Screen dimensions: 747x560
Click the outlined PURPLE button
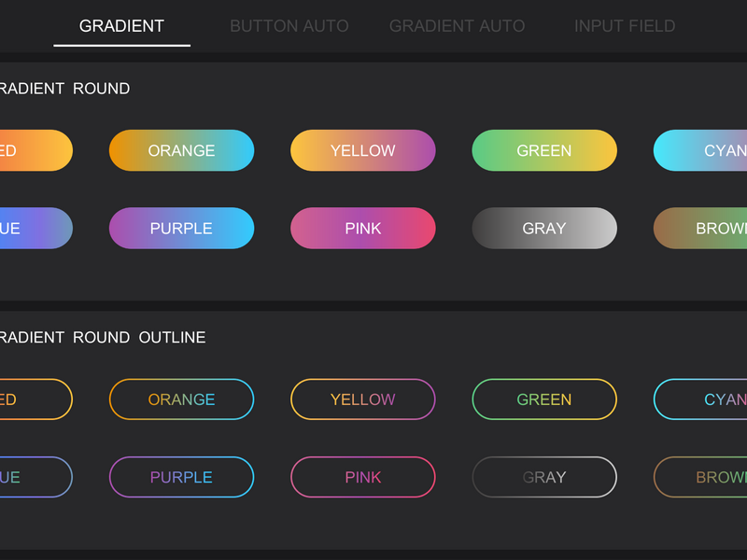tap(181, 477)
